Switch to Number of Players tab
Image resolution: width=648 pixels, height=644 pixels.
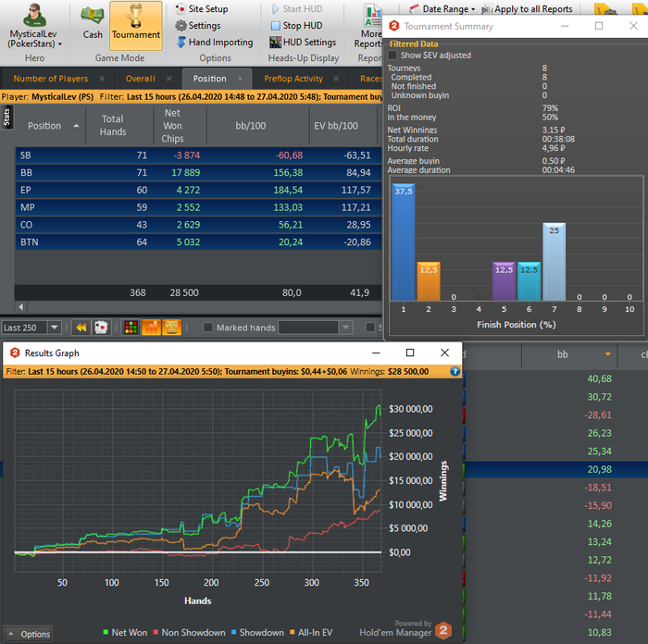(x=50, y=79)
